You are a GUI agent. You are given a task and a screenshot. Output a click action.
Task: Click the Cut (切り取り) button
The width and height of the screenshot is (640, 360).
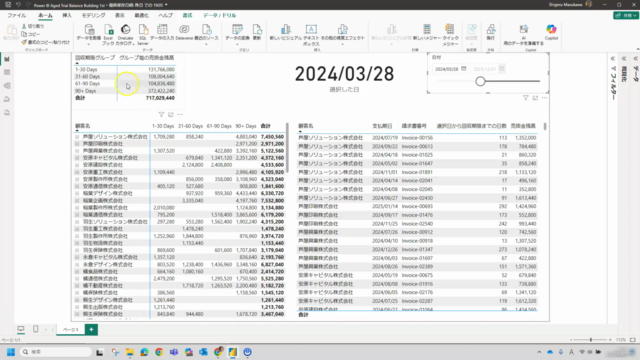[33, 26]
